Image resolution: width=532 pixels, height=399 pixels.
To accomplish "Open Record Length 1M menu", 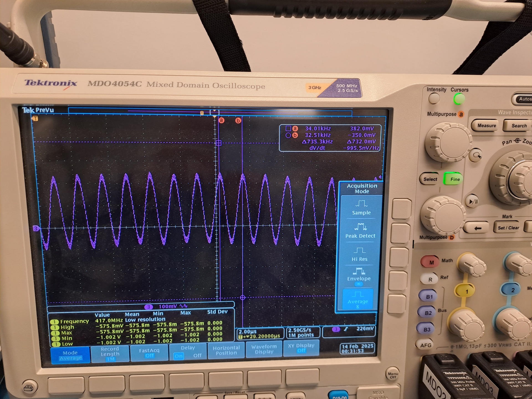I will click(110, 354).
